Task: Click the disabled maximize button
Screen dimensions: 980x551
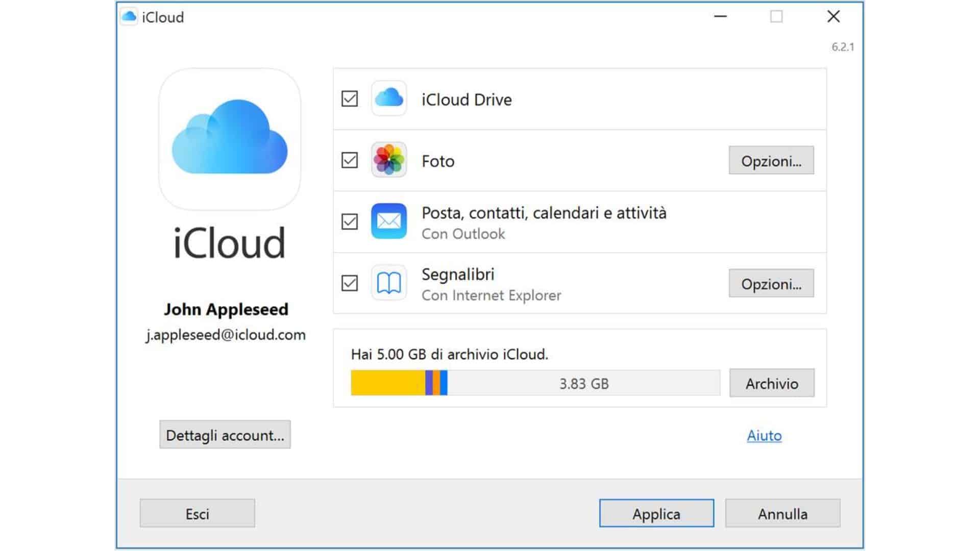Action: [776, 16]
